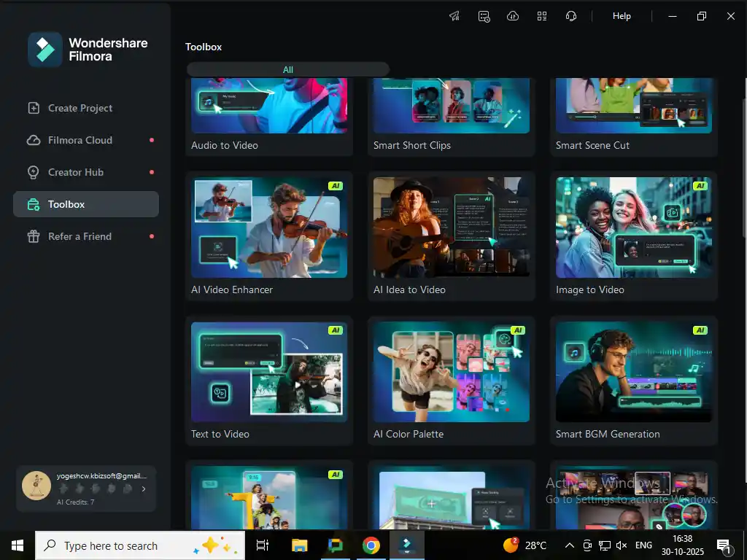Open Creator Hub from the sidebar
The height and width of the screenshot is (560, 747).
pyautogui.click(x=76, y=172)
